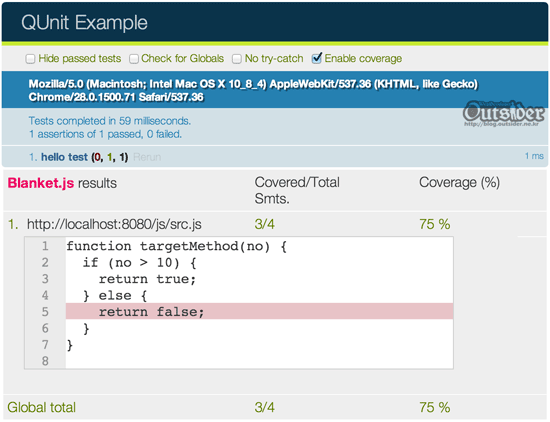
Task: Click the Global total row
Action: pos(275,407)
